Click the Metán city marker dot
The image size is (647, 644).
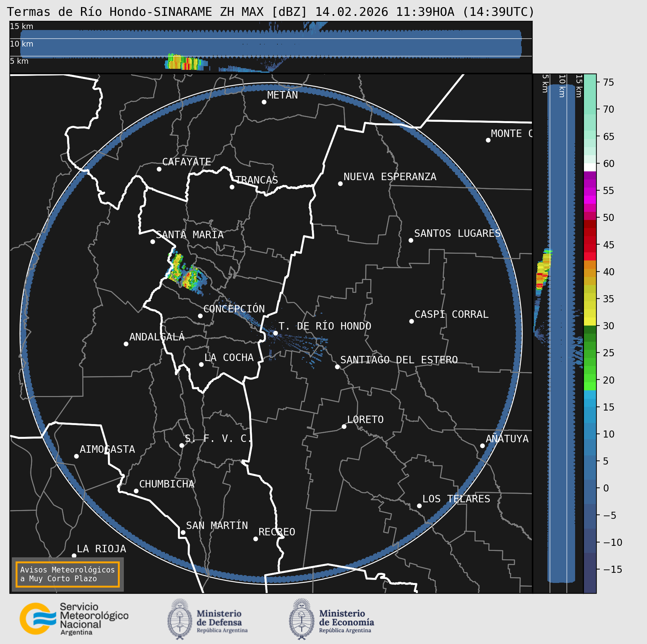click(264, 102)
